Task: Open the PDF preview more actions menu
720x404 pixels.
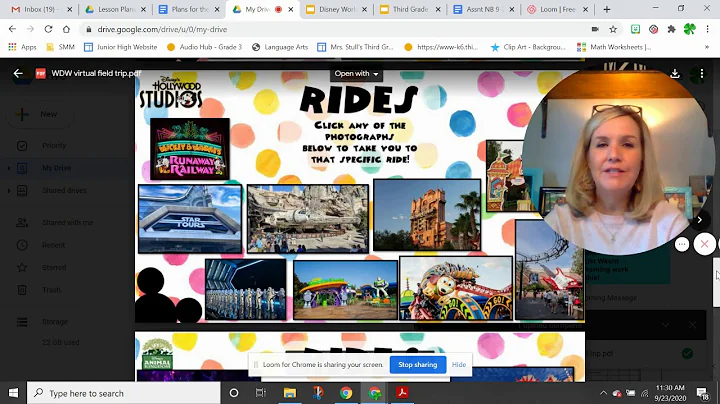Action: 702,73
